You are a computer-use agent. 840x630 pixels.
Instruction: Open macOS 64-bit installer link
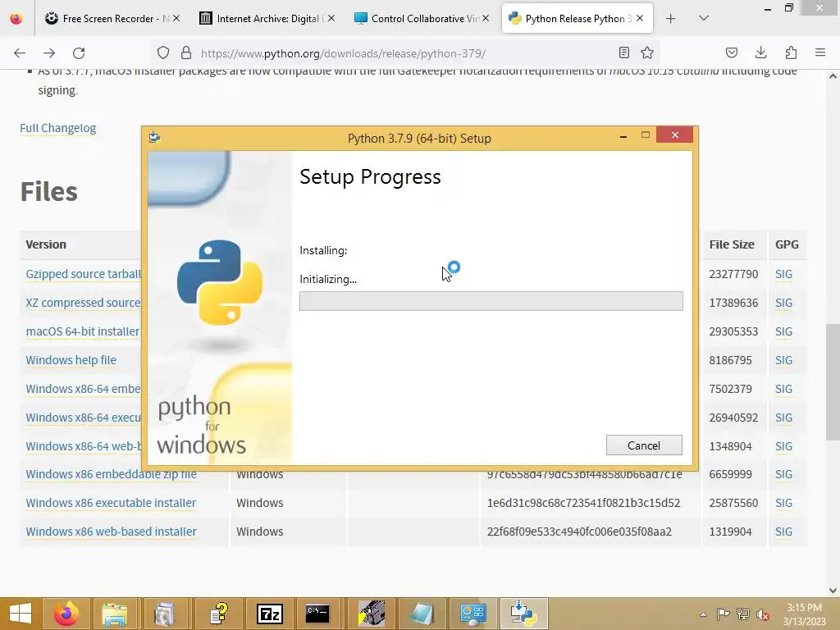83,331
